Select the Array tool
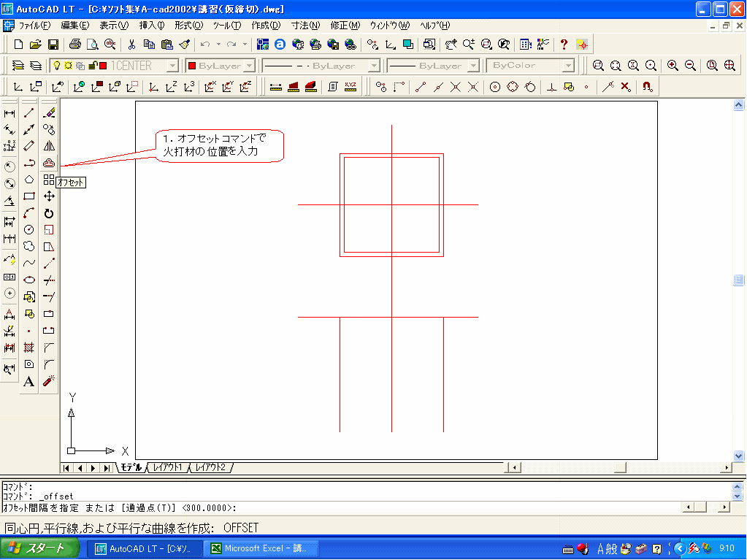 [49, 180]
